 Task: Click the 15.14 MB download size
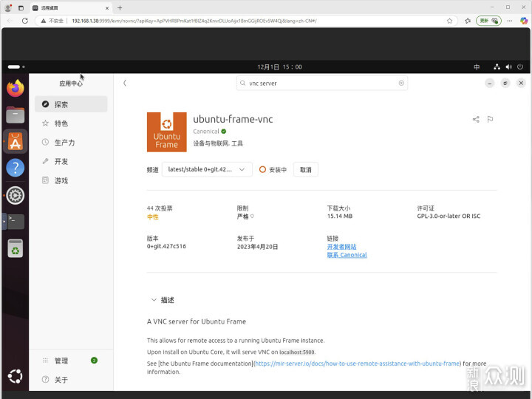pyautogui.click(x=340, y=216)
